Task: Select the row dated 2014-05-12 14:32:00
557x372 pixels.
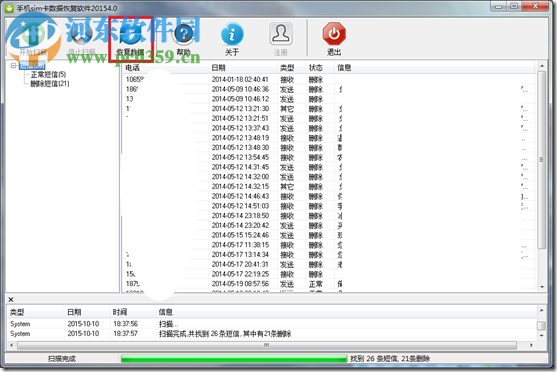Action: 329,177
